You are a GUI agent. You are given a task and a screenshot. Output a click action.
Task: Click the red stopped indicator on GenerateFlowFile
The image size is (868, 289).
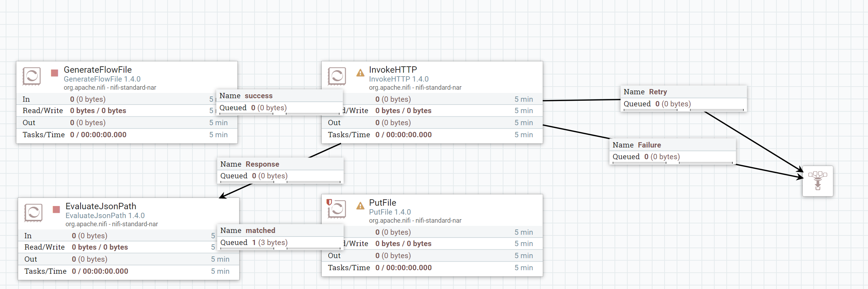click(x=54, y=73)
